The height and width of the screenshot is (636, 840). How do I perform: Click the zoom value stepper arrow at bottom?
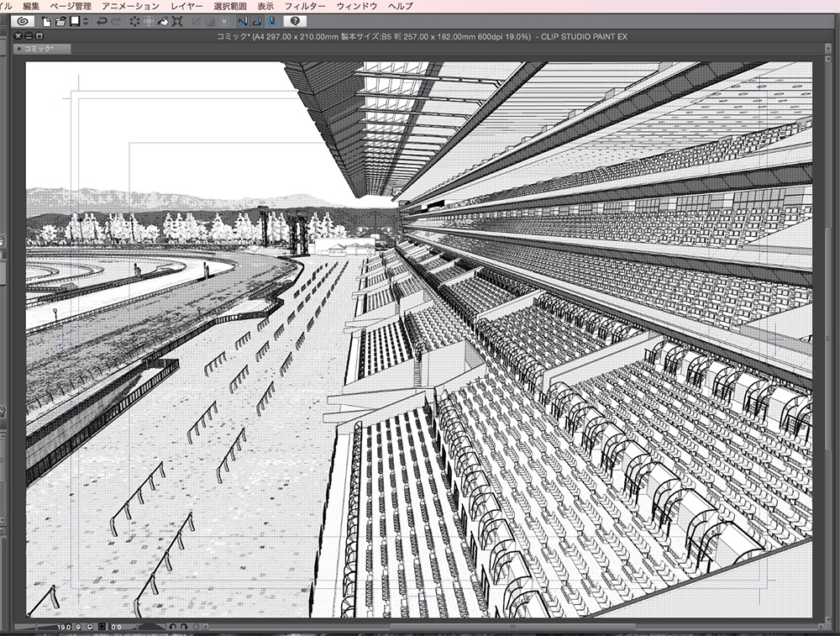(x=90, y=626)
